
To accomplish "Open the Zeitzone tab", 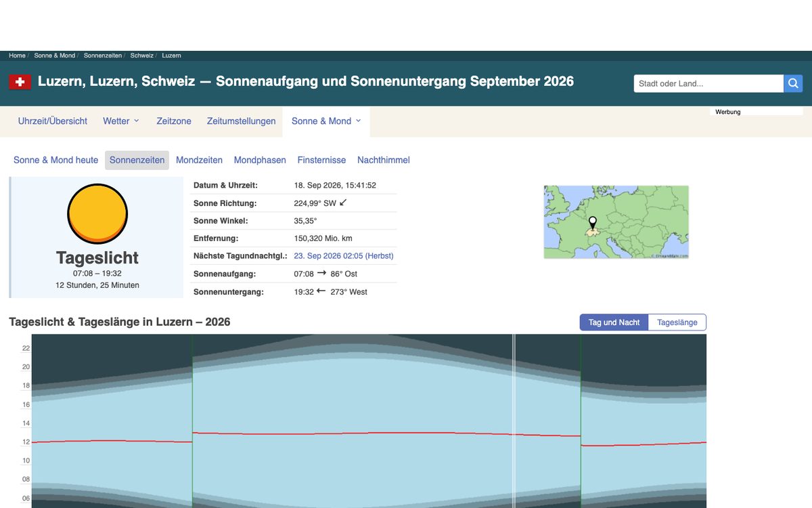I will click(x=174, y=121).
